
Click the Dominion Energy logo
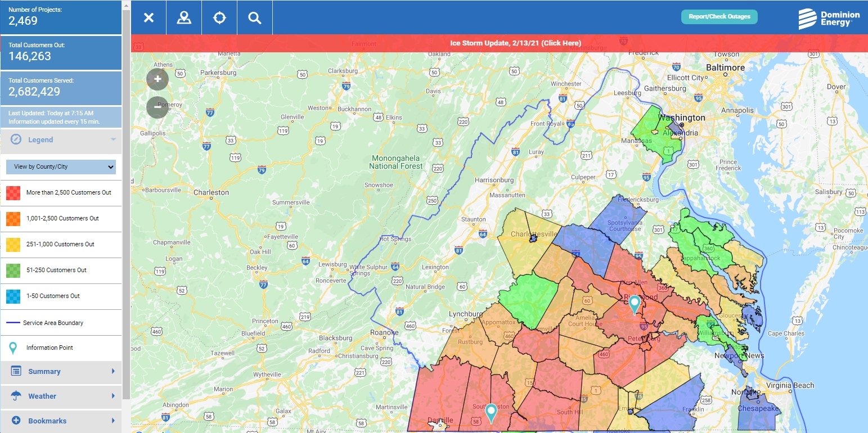pyautogui.click(x=829, y=18)
